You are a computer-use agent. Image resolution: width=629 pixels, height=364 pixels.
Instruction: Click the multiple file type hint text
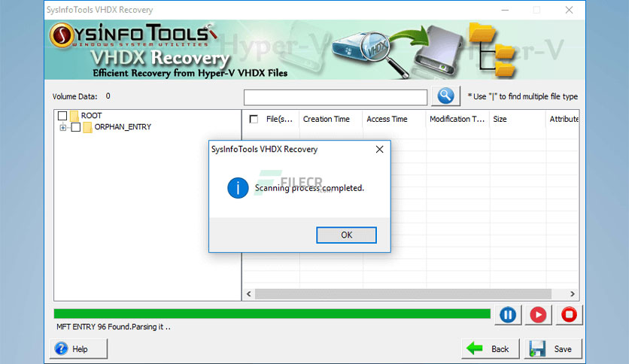(523, 96)
